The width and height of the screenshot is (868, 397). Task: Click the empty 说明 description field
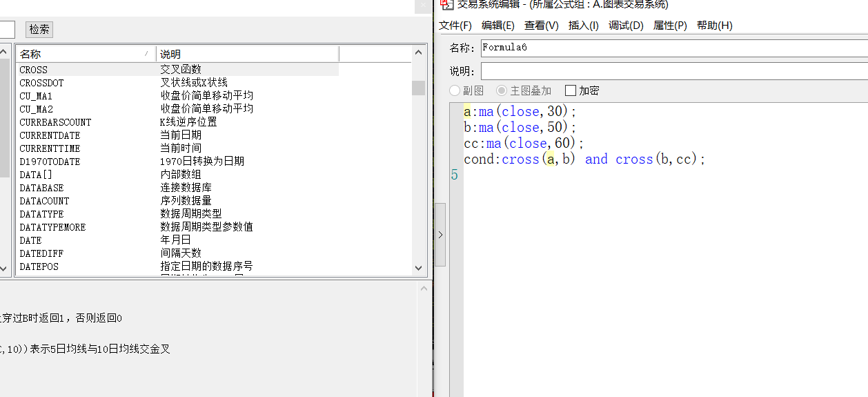pyautogui.click(x=674, y=71)
